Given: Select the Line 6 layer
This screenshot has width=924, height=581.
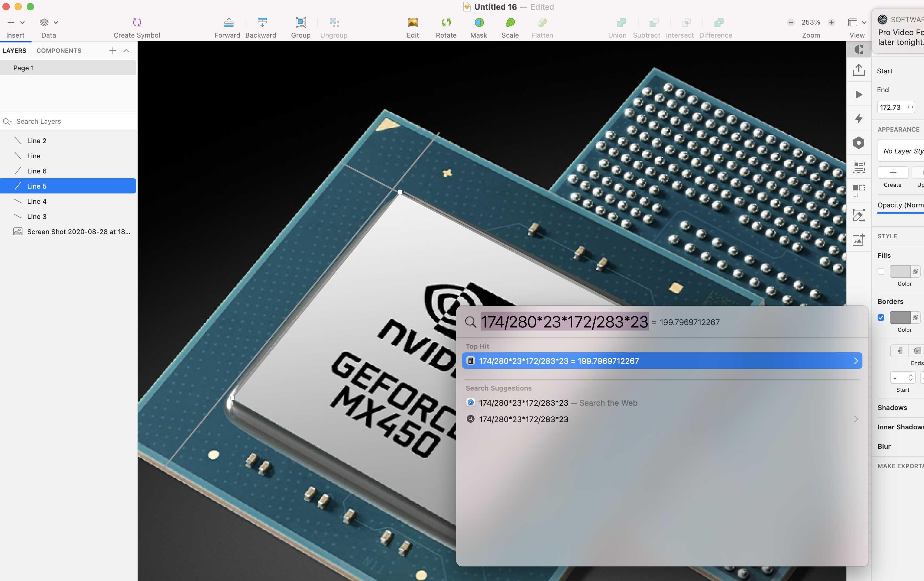Looking at the screenshot, I should tap(37, 171).
